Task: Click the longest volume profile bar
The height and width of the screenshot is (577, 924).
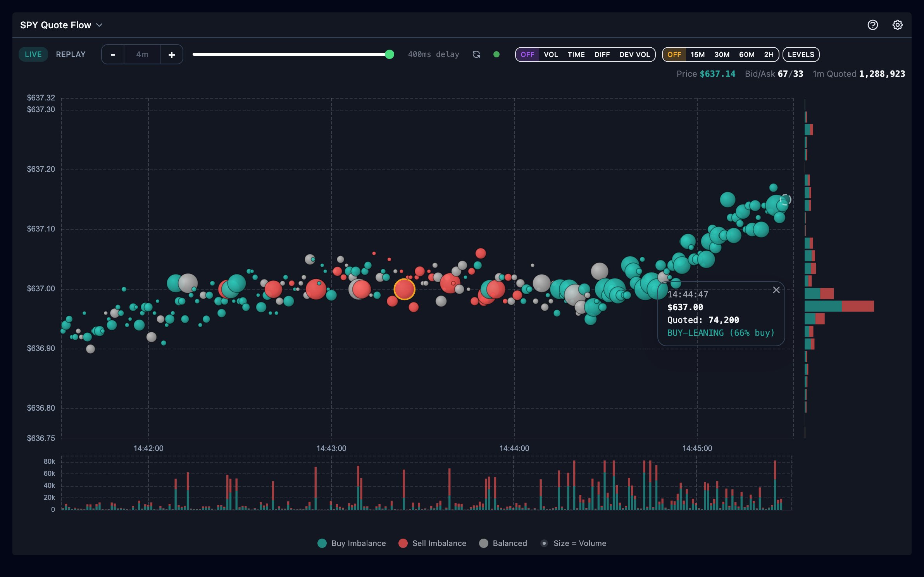Action: point(839,306)
